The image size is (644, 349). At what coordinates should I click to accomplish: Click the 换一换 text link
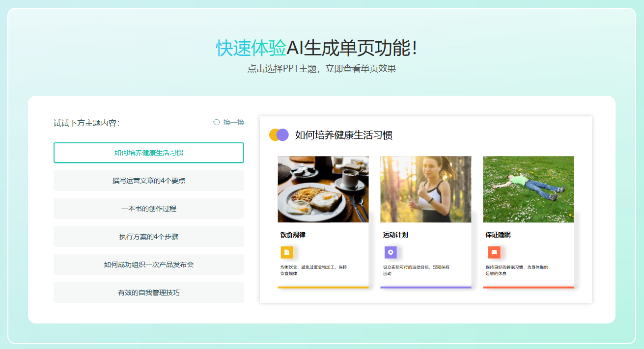(x=234, y=122)
